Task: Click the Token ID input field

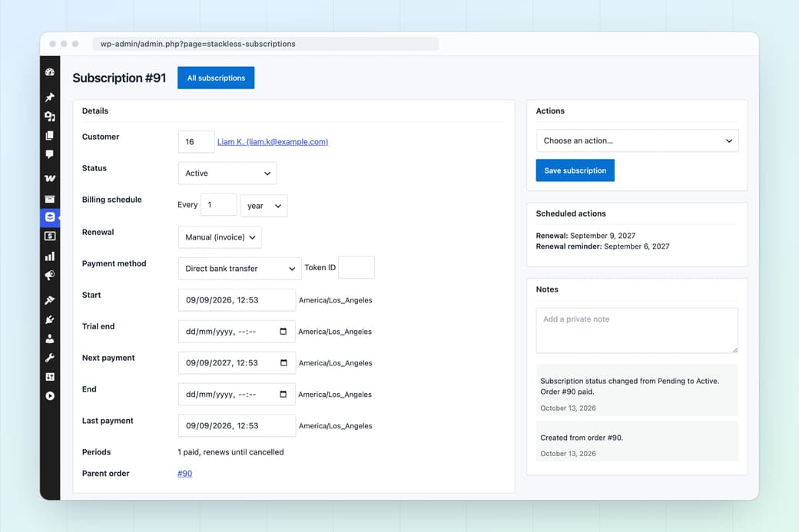Action: (356, 267)
